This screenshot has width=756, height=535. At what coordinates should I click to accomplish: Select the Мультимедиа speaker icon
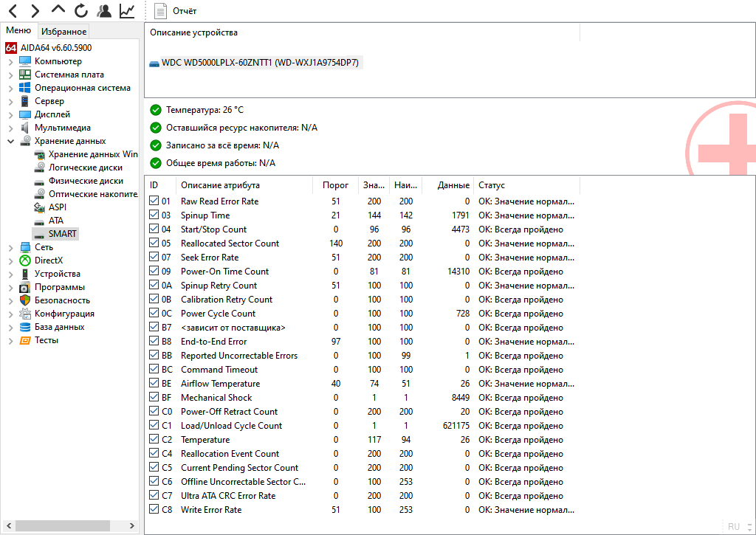coord(24,128)
